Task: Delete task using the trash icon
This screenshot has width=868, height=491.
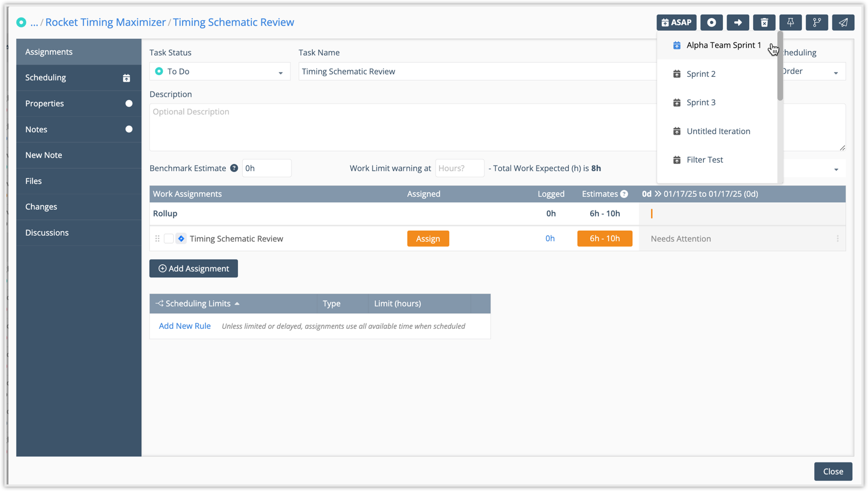Action: (x=764, y=22)
